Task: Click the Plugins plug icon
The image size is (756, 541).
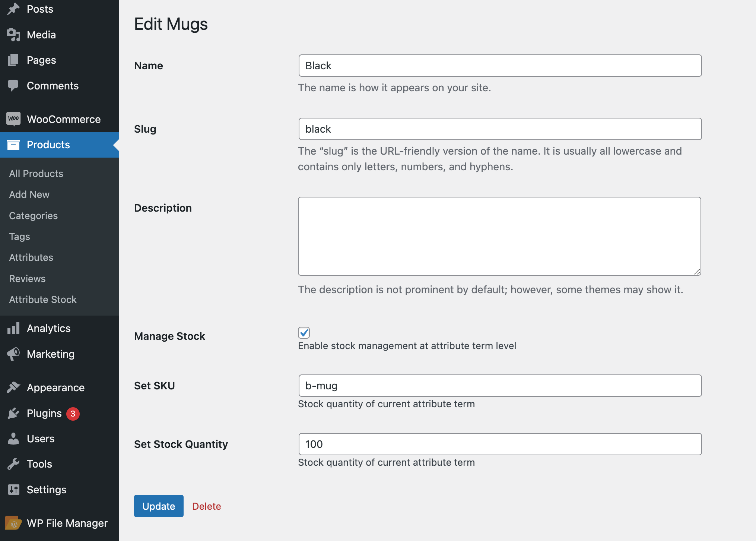Action: tap(13, 413)
